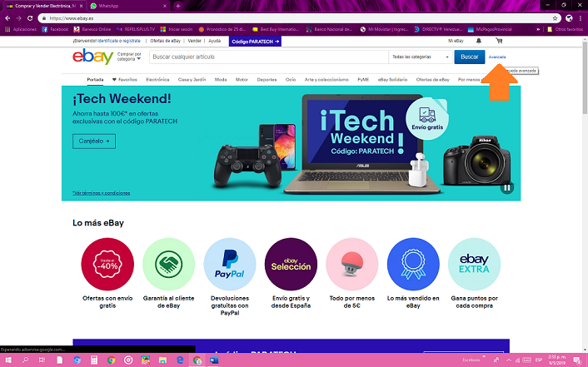The height and width of the screenshot is (367, 588).
Task: Open Word from the taskbar
Action: (x=214, y=360)
